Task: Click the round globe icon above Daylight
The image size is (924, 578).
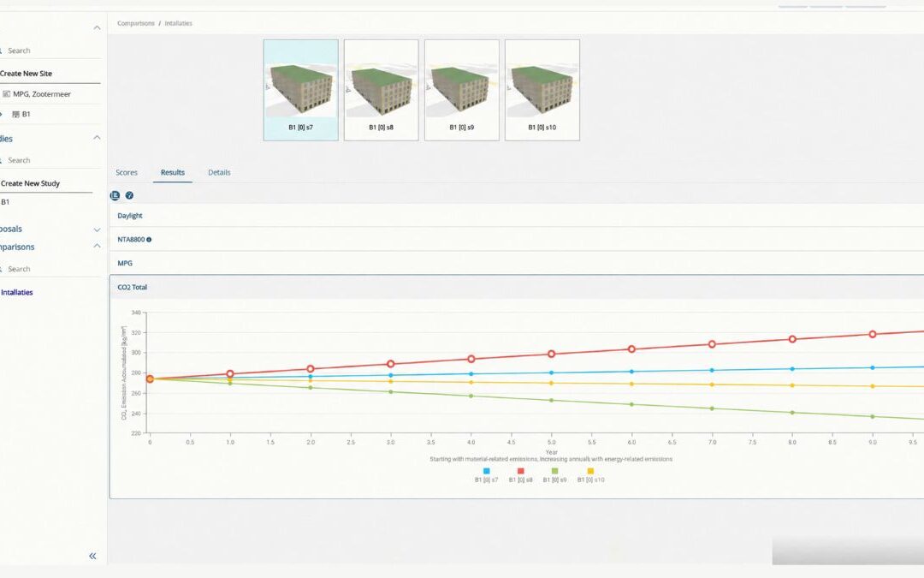Action: point(129,195)
